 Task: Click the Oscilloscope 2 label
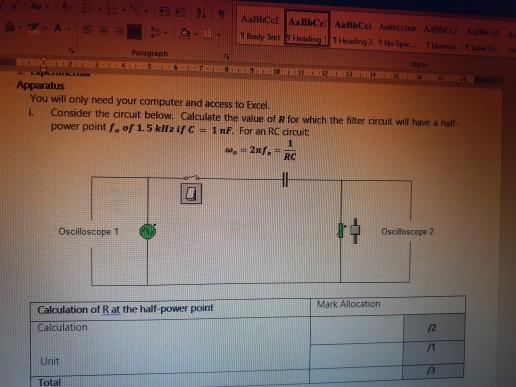click(x=407, y=231)
